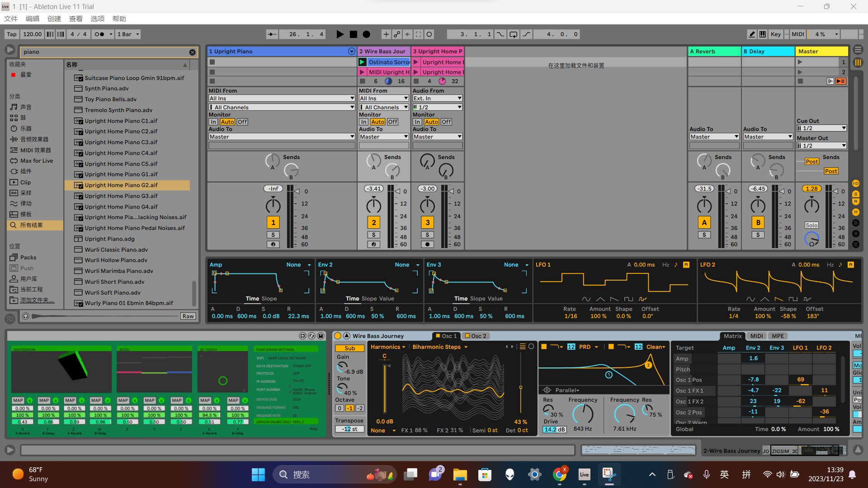Toggle the loop switch in transport
This screenshot has width=868, height=488.
click(514, 34)
